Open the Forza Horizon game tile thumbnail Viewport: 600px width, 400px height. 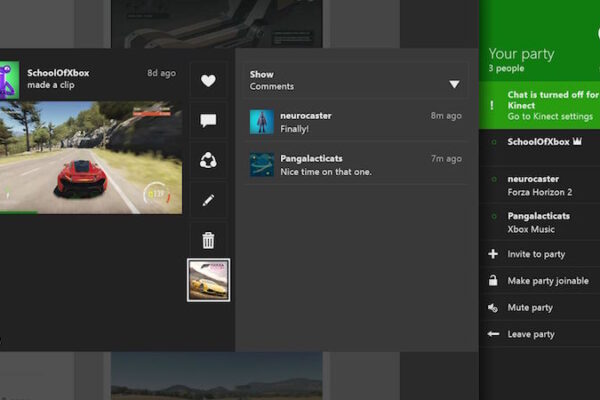[209, 280]
